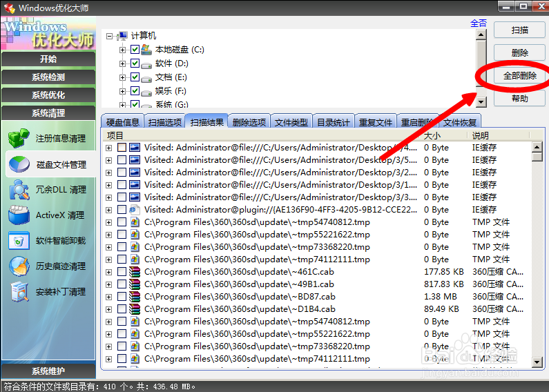Check the box for Desktop/3/1 Visited entry
Screen dimensions: 549x392
pos(122,185)
